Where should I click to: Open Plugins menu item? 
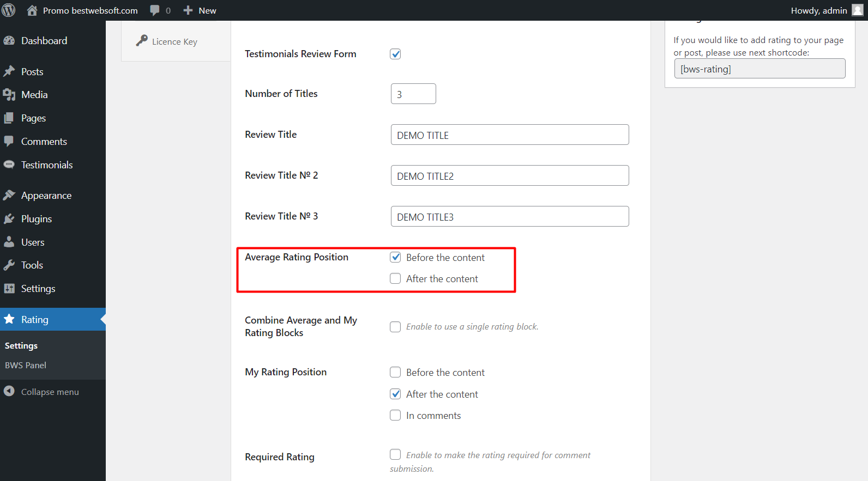[53, 219]
